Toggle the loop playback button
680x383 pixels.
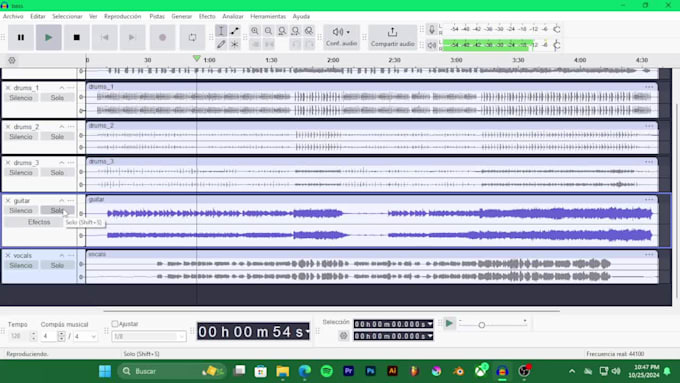pos(192,37)
